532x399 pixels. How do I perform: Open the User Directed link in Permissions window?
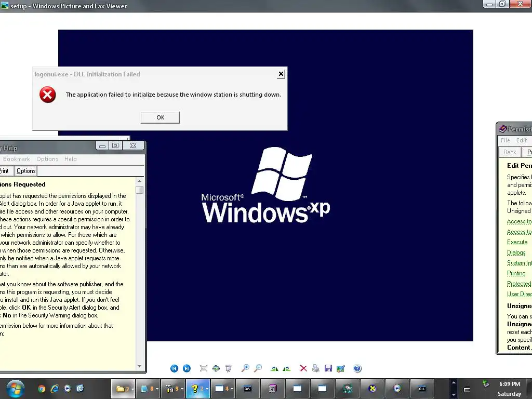click(519, 294)
